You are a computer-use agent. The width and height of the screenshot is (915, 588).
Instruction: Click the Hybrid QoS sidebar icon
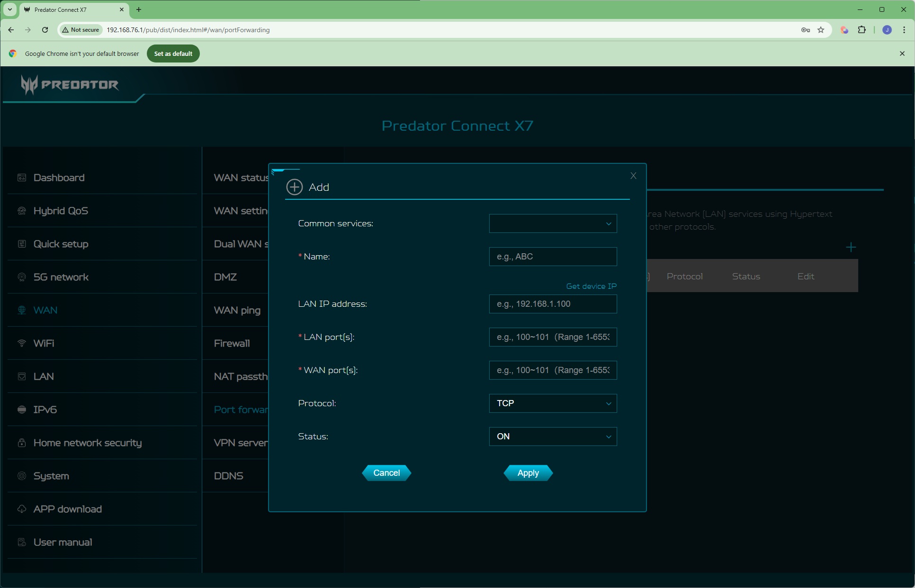22,211
